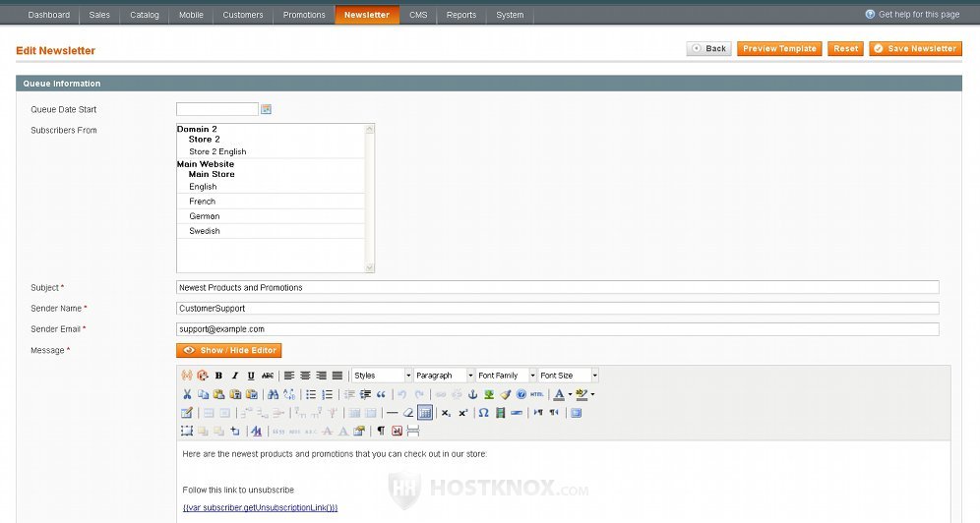The width and height of the screenshot is (980, 523).
Task: Apply the text color A swatch
Action: point(559,394)
